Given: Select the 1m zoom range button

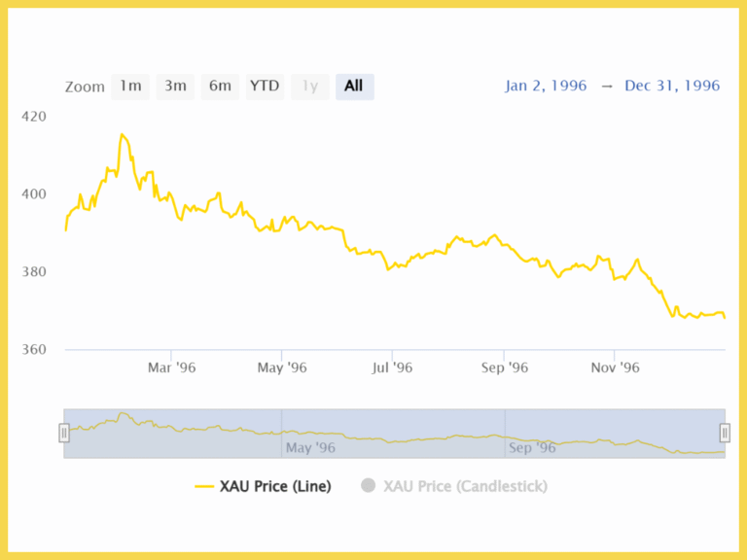Looking at the screenshot, I should pos(130,87).
